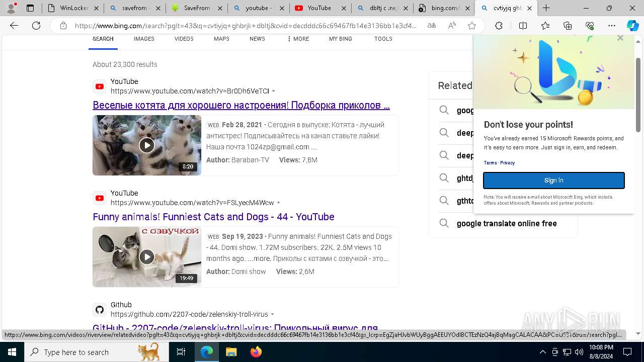Image resolution: width=644 pixels, height=362 pixels.
Task: Select the IMAGES search category
Action: click(144, 39)
